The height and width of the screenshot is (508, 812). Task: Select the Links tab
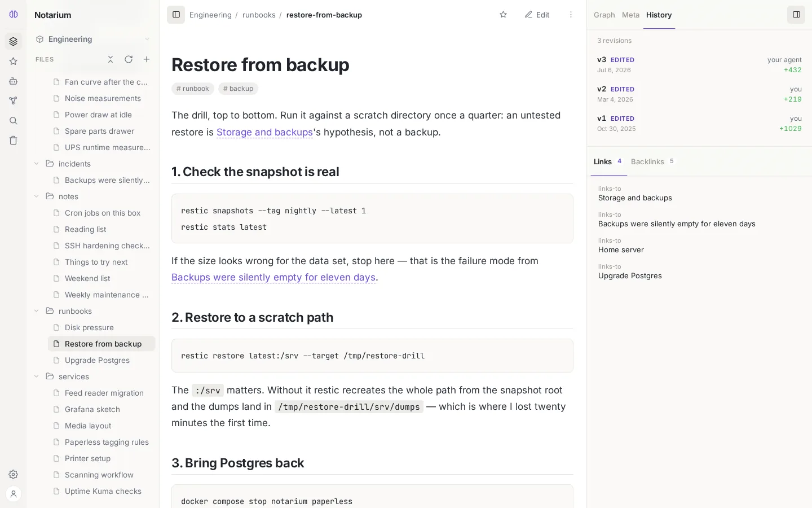[x=608, y=161]
